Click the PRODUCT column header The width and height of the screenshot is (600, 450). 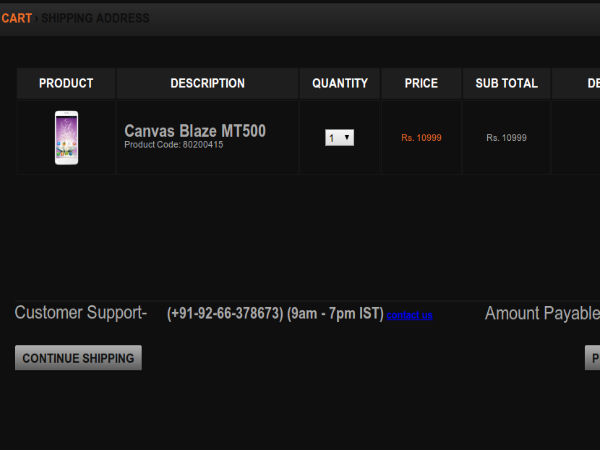coord(66,84)
